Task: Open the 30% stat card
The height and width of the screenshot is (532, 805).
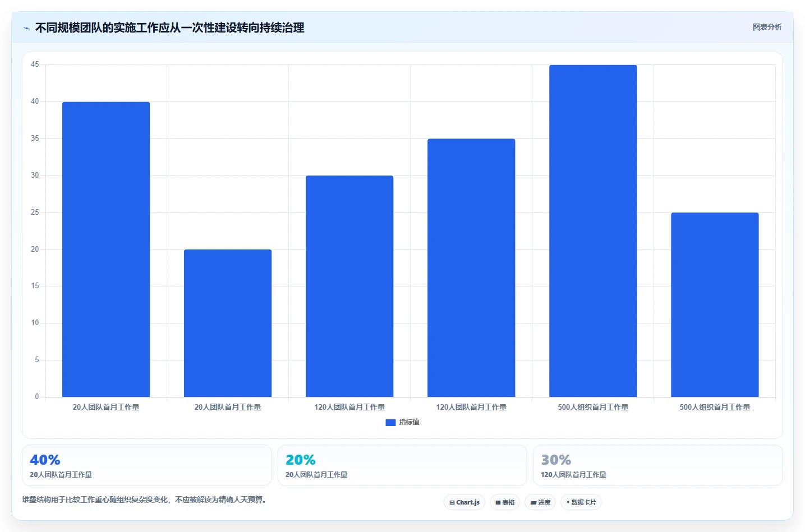Action: click(x=657, y=465)
